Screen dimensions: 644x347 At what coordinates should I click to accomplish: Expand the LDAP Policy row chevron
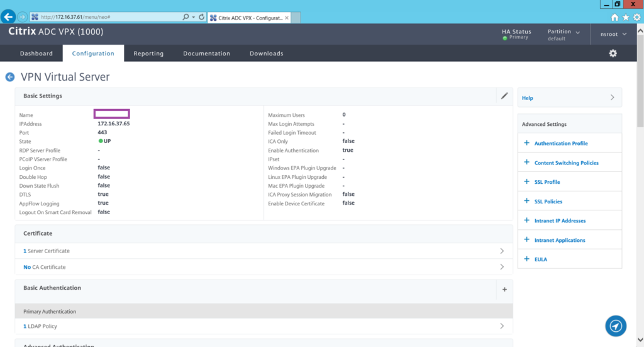click(502, 326)
